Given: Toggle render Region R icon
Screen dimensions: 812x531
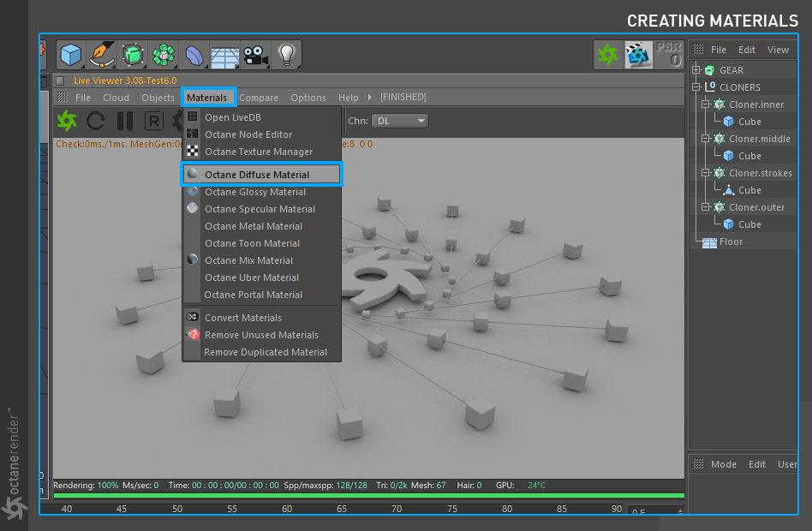Looking at the screenshot, I should tap(154, 122).
